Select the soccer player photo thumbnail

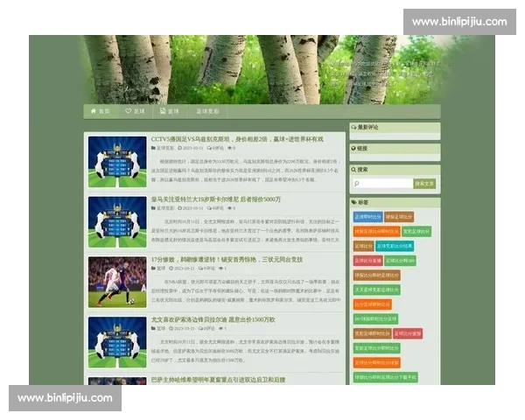[x=117, y=282]
